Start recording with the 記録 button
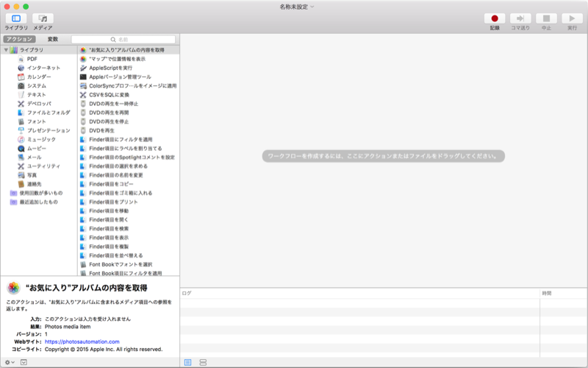Screen dimensions: 588x368 (495, 18)
